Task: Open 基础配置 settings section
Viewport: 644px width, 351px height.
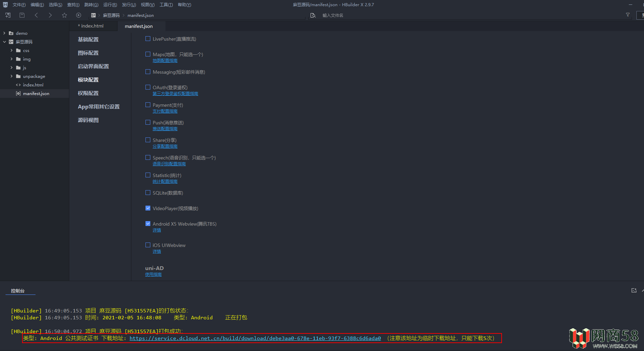Action: [x=88, y=40]
